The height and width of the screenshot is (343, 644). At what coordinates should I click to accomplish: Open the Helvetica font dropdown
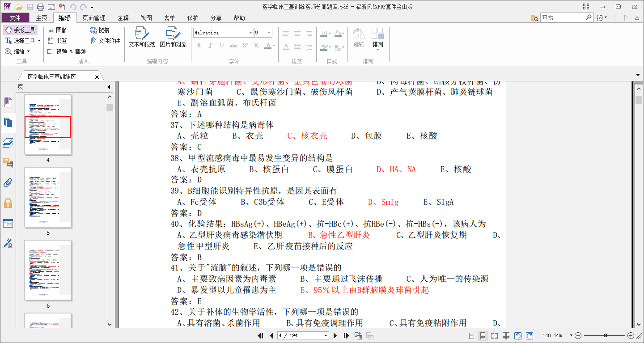click(250, 33)
